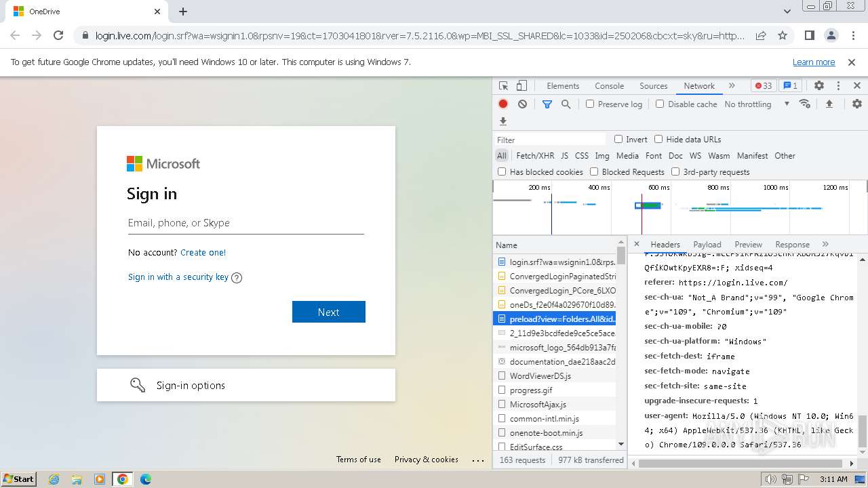Open a new browser tab
868x488 pixels.
tap(183, 12)
